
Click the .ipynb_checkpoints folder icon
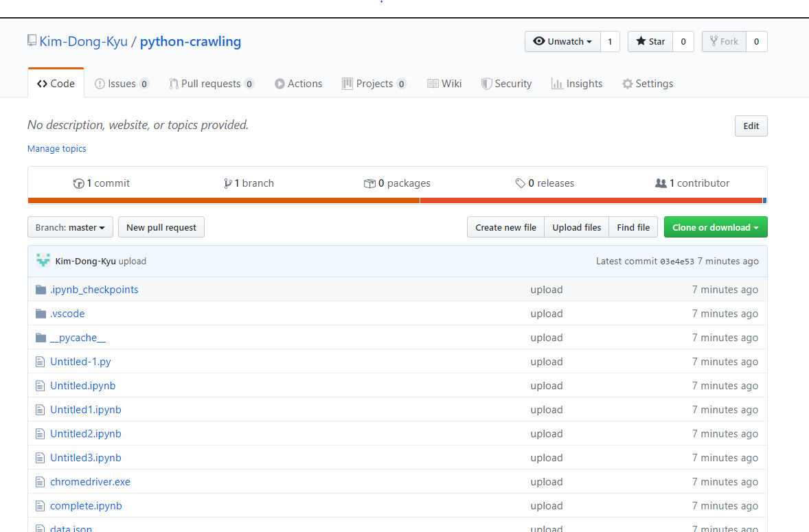[41, 290]
